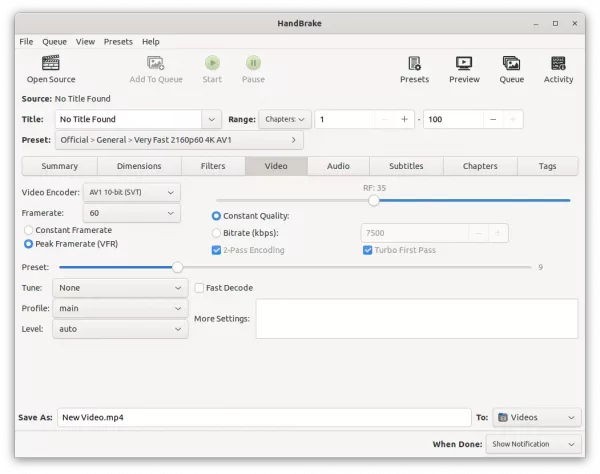Select Bitrate (kbps) radio button

216,233
